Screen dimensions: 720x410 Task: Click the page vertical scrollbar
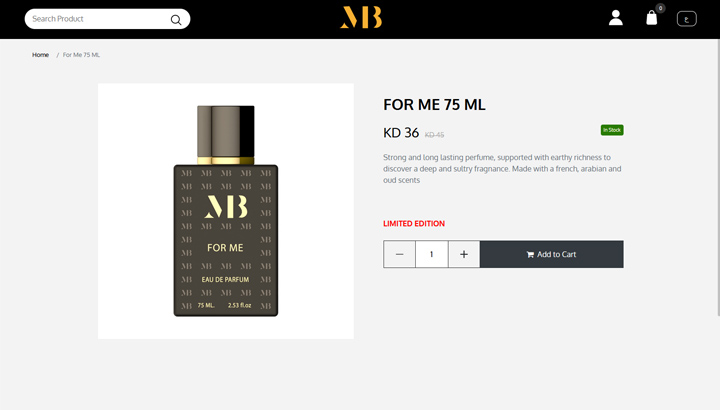point(718,178)
